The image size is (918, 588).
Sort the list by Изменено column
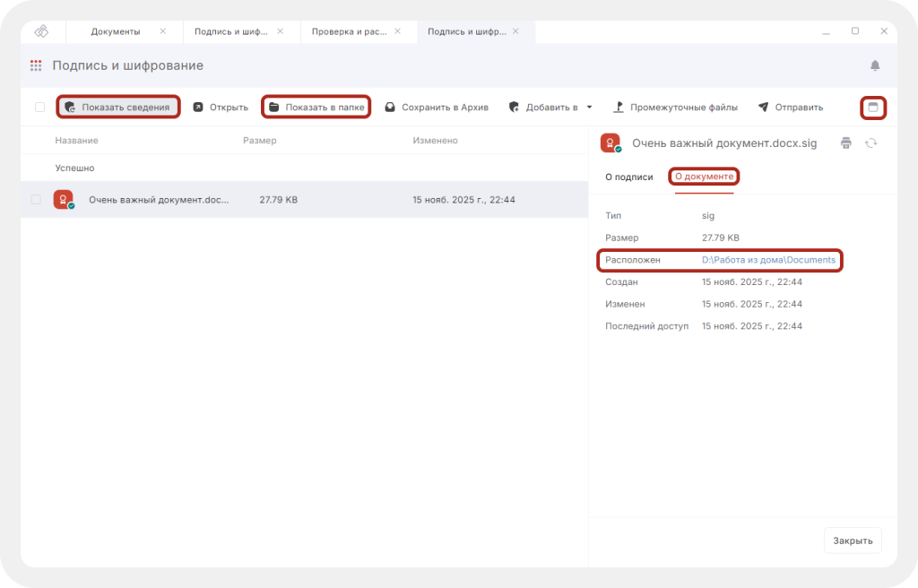(435, 141)
